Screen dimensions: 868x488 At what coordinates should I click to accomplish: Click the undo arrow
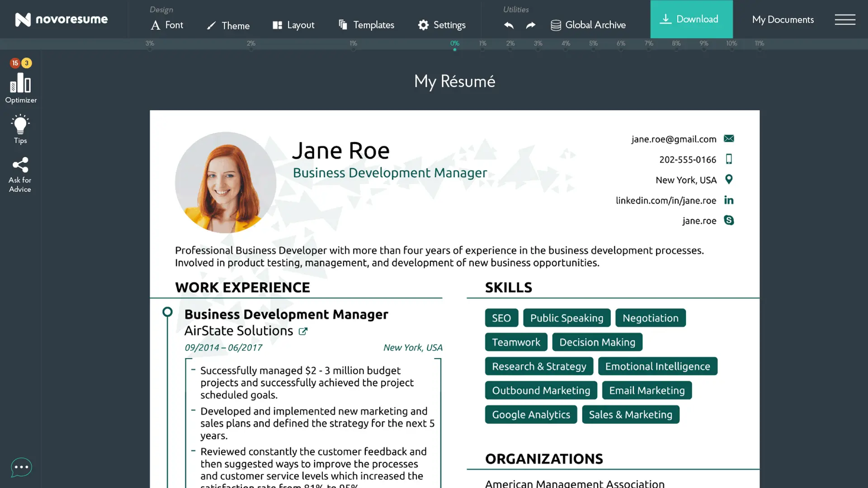509,25
